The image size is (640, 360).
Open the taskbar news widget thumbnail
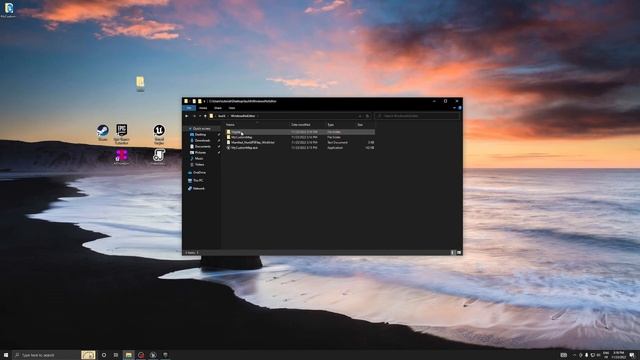pyautogui.click(x=88, y=355)
